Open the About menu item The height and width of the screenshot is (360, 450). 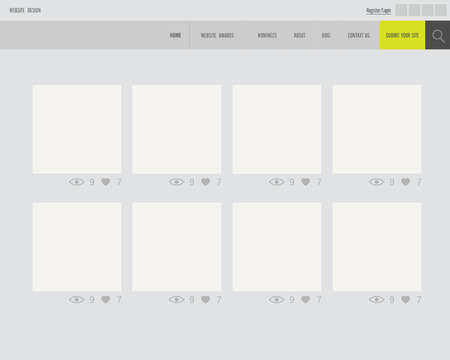tap(299, 35)
